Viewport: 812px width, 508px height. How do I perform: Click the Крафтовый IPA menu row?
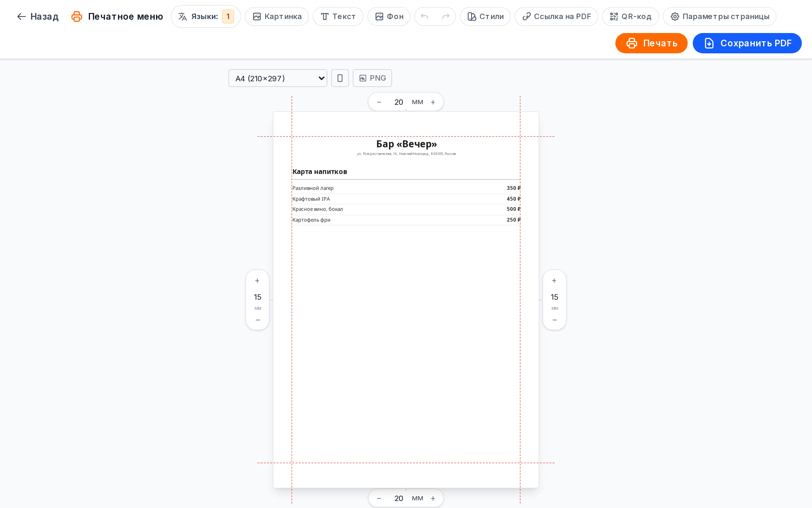pyautogui.click(x=406, y=199)
